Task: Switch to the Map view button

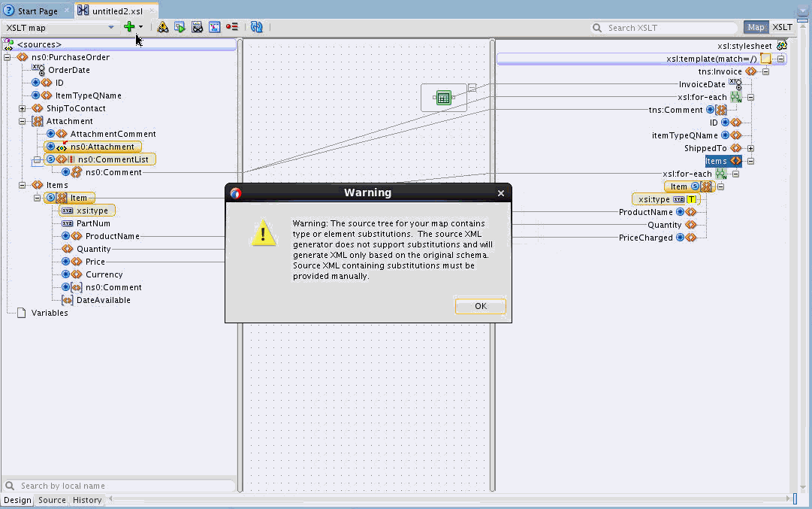Action: point(756,28)
